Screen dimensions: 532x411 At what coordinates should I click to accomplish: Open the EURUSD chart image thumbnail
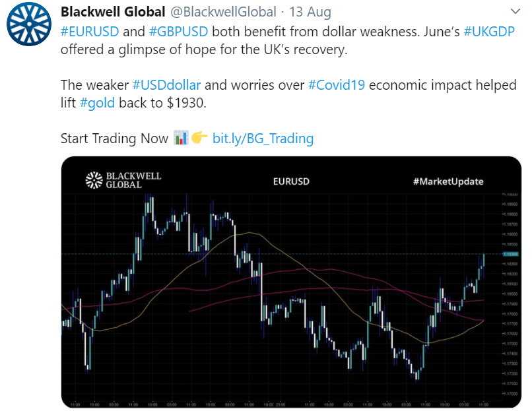point(291,282)
